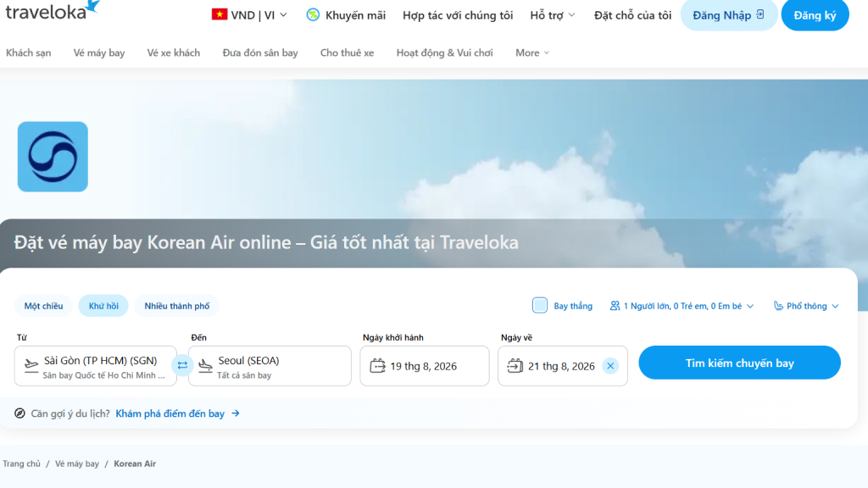
Task: Open Đặt chỗ của tôi
Action: pos(632,15)
